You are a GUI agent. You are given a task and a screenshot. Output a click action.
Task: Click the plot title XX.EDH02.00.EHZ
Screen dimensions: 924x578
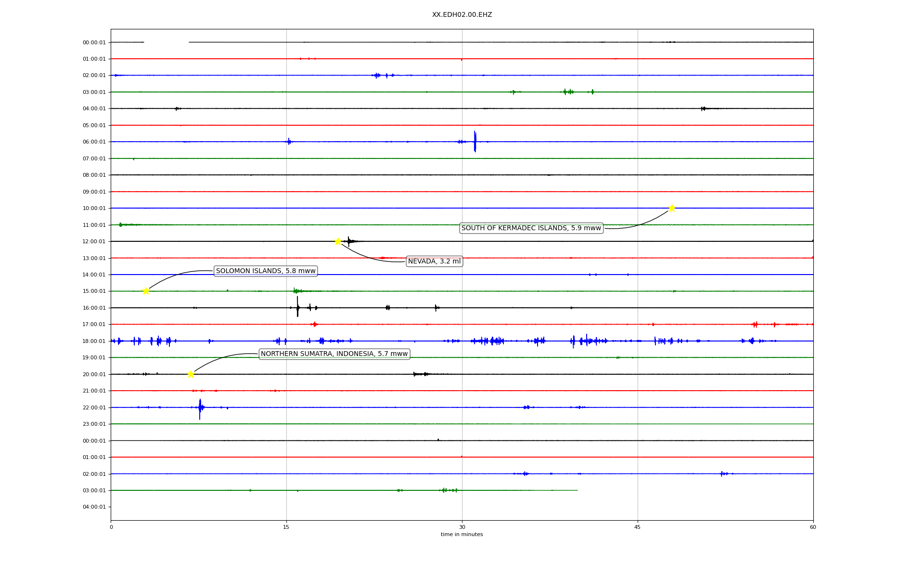pyautogui.click(x=462, y=15)
